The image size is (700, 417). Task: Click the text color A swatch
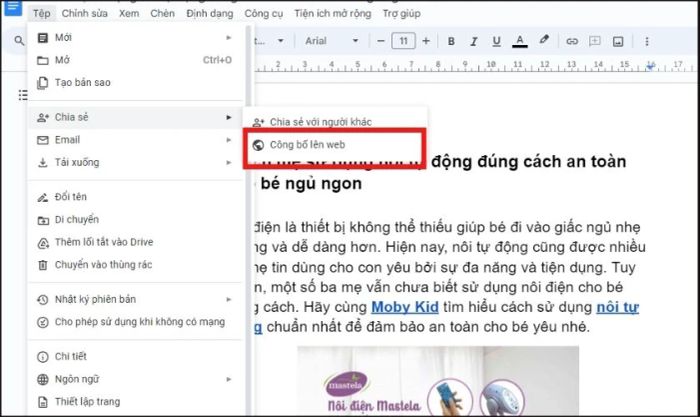pyautogui.click(x=519, y=41)
